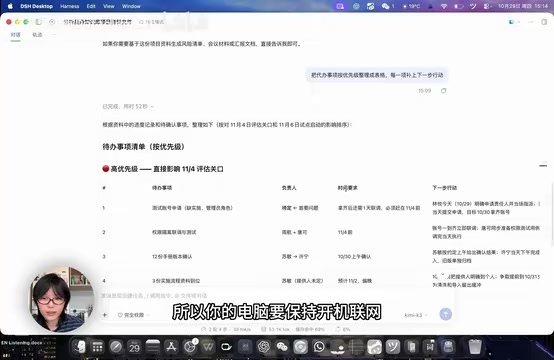Viewport: 554px width, 360px height.
Task: Switch to the 轨迹 tab
Action: (37, 35)
